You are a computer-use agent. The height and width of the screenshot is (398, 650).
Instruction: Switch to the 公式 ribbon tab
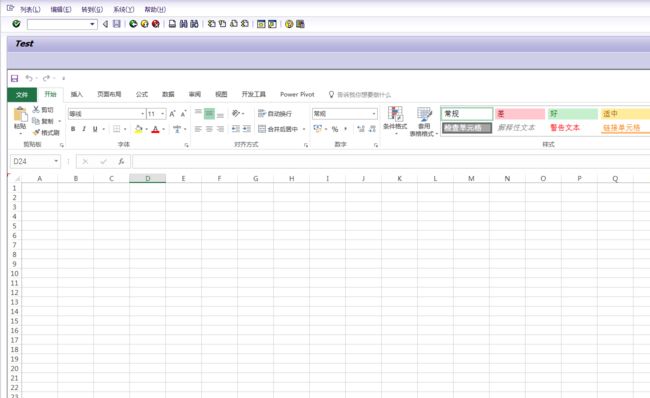click(x=142, y=95)
